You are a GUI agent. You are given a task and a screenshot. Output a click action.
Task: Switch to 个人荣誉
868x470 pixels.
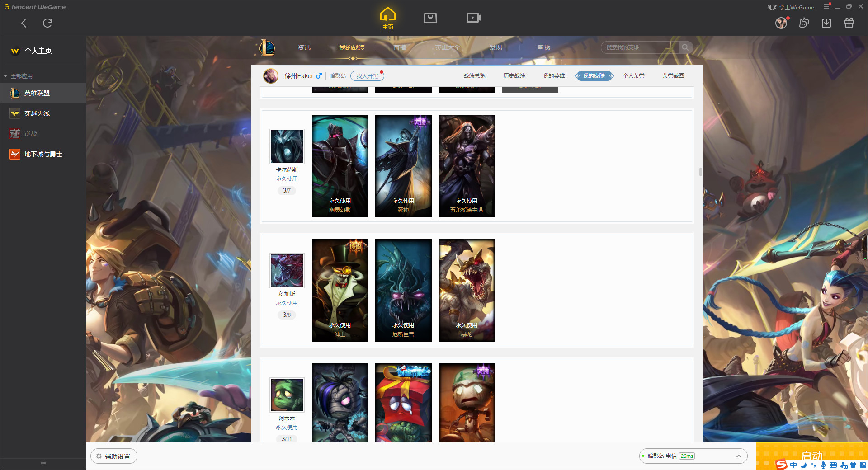(633, 76)
